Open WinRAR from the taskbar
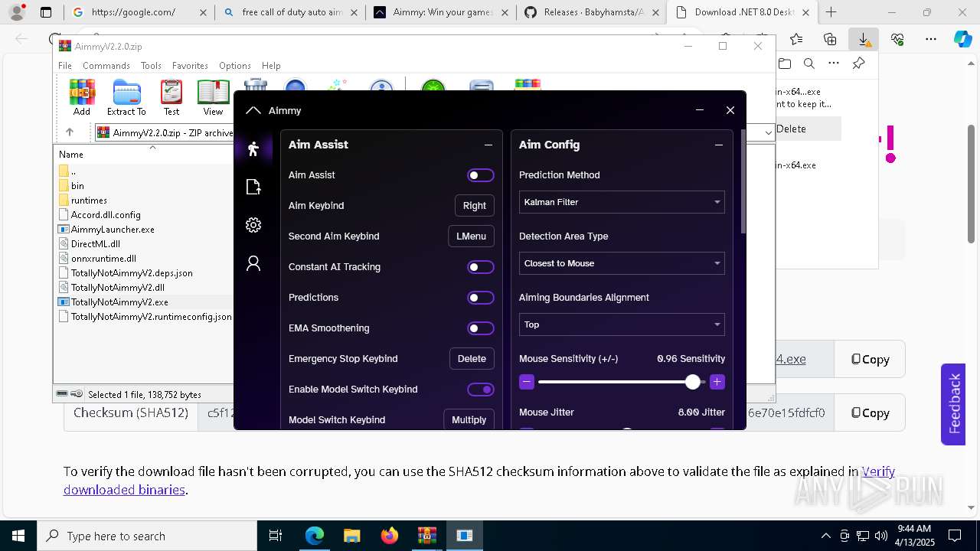Image resolution: width=980 pixels, height=551 pixels. (426, 536)
